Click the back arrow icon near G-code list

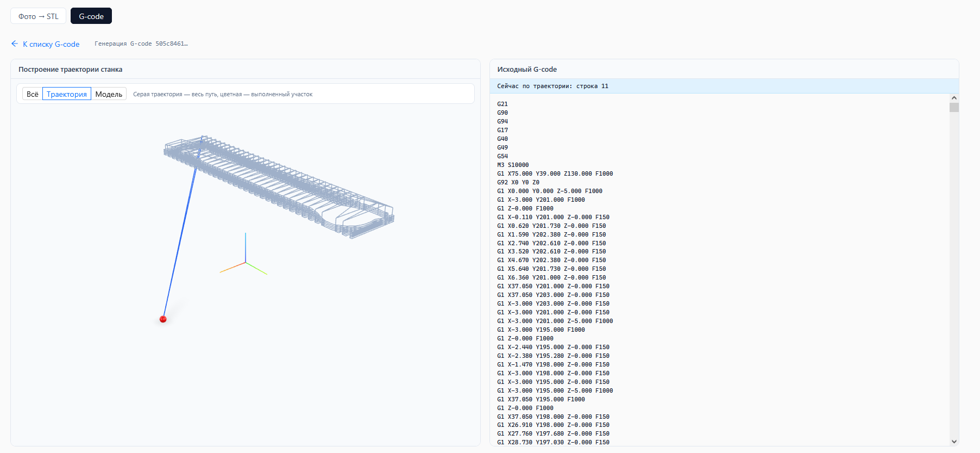15,44
